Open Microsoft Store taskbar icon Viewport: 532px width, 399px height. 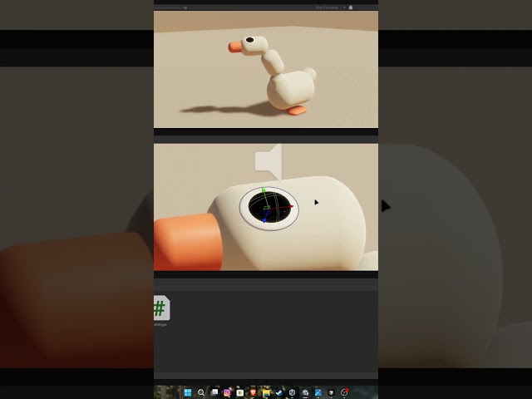coord(240,392)
